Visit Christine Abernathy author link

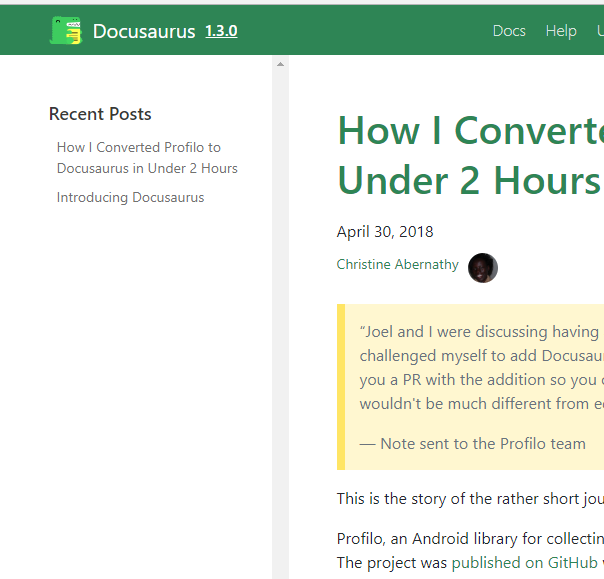pyautogui.click(x=398, y=264)
